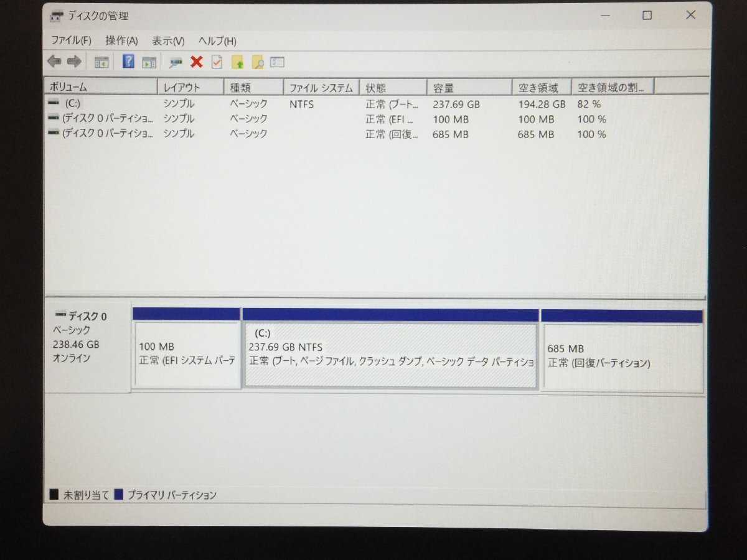Click the black 未割り当て legend swatch

click(54, 495)
